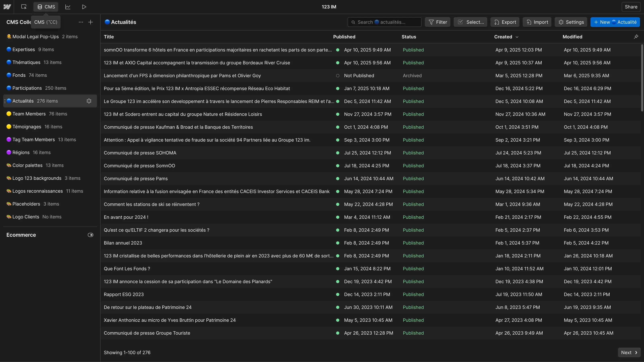Go to the Next page
644x362 pixels.
[629, 353]
